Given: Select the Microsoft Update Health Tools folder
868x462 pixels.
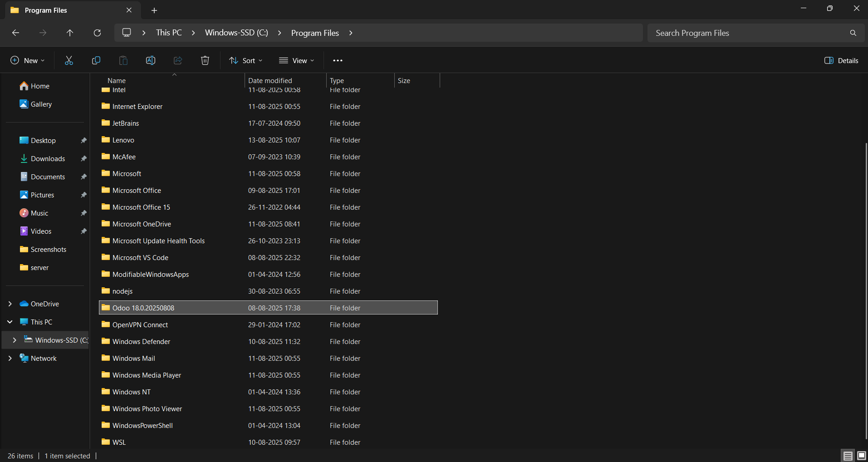Looking at the screenshot, I should tap(268, 241).
